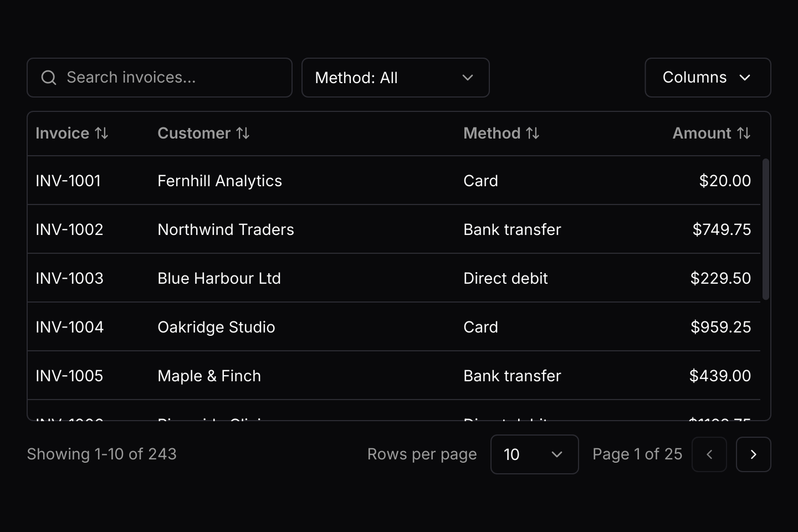The image size is (798, 532).
Task: Select invoice INV-1004 cell
Action: click(69, 327)
